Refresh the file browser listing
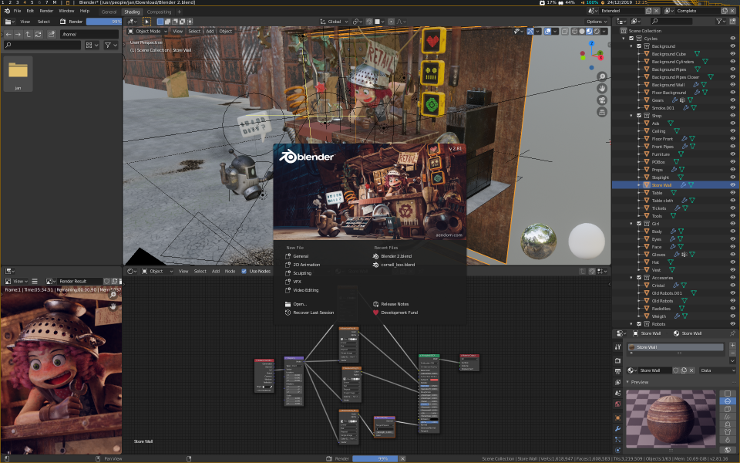 [x=38, y=34]
